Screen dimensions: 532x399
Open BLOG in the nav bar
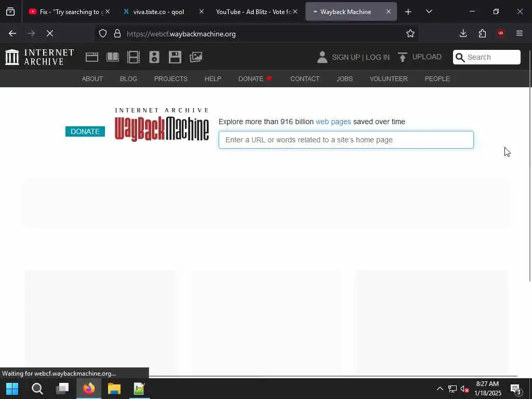(129, 79)
